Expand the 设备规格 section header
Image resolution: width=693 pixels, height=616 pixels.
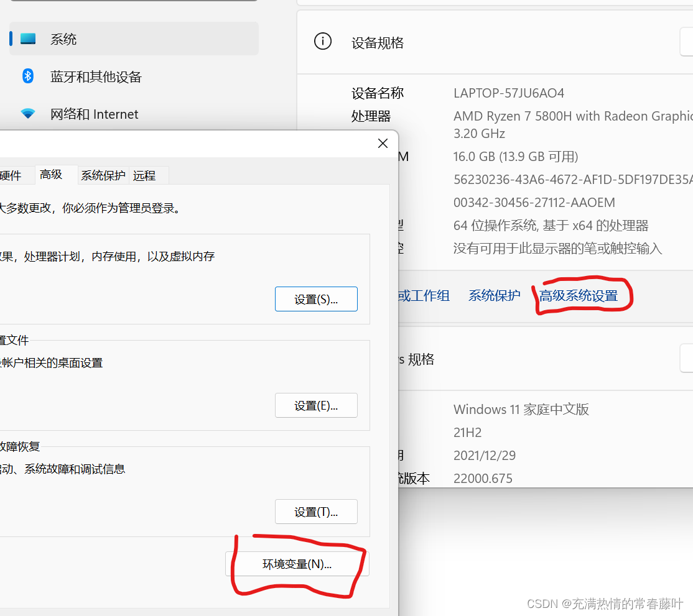(x=495, y=42)
